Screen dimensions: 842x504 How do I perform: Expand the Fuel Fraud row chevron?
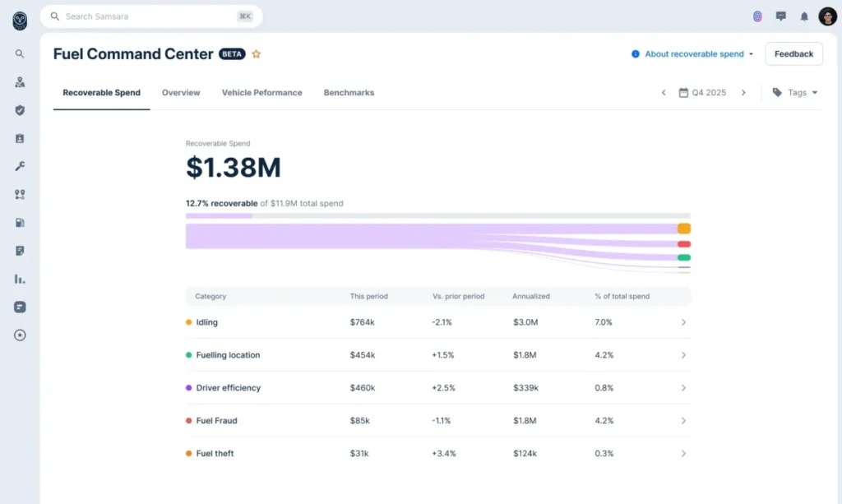[683, 420]
